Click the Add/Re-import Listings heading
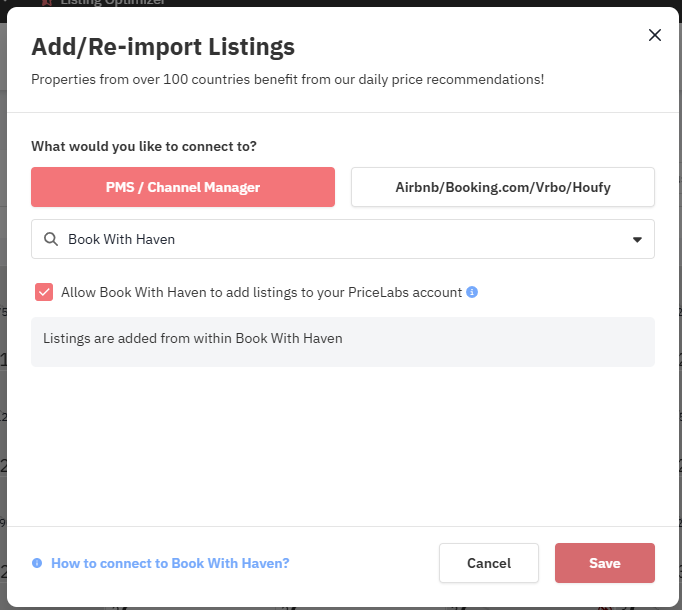This screenshot has width=682, height=610. point(163,47)
